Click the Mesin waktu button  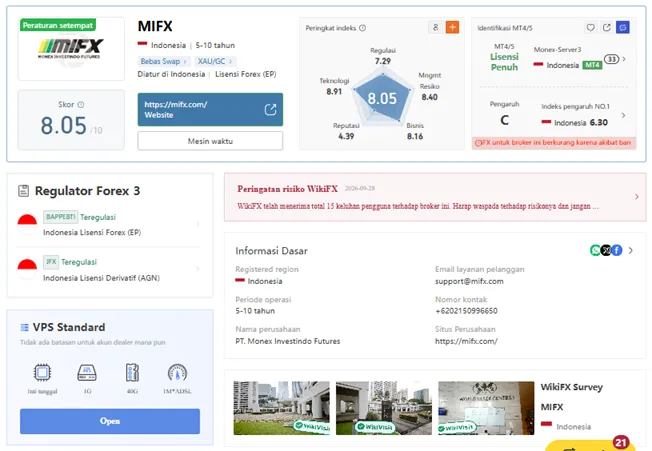click(x=210, y=141)
